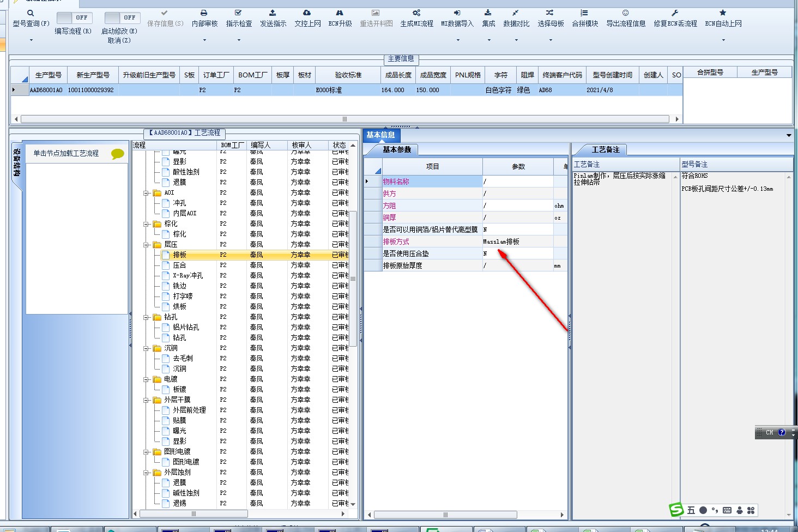Collapse the 外层蚀刻 tree node
The width and height of the screenshot is (798, 532).
[146, 473]
